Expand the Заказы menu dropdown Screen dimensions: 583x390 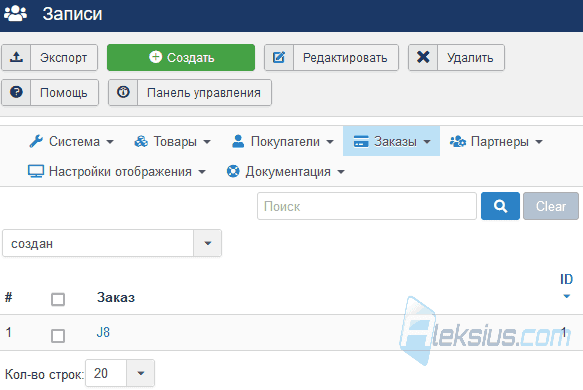pos(392,141)
